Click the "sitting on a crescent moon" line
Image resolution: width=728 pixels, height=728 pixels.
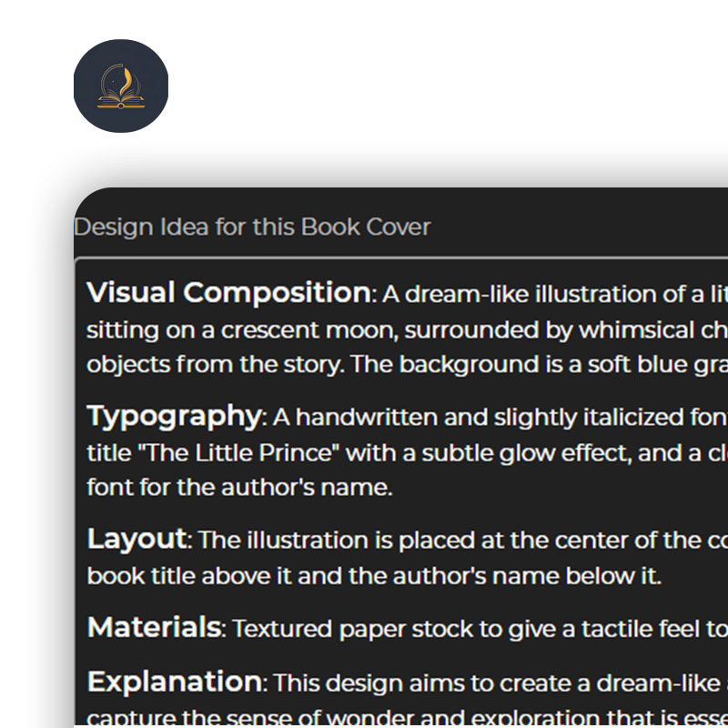coord(242,330)
